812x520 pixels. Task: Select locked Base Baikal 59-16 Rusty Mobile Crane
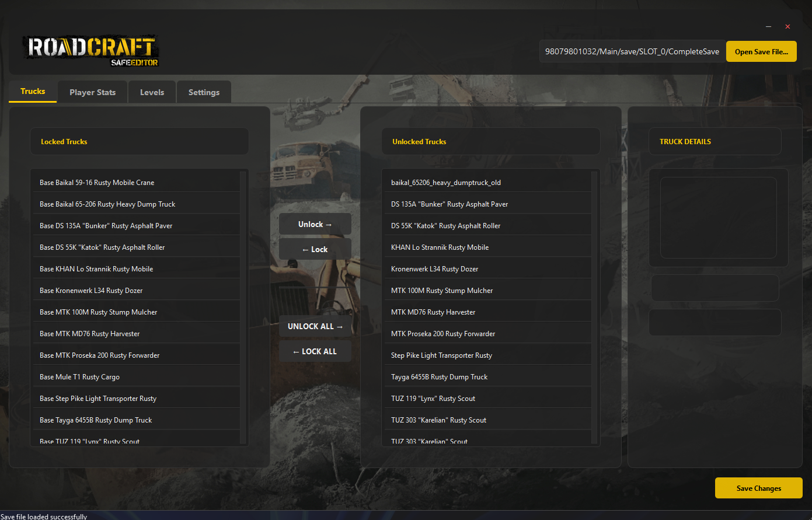tap(137, 183)
